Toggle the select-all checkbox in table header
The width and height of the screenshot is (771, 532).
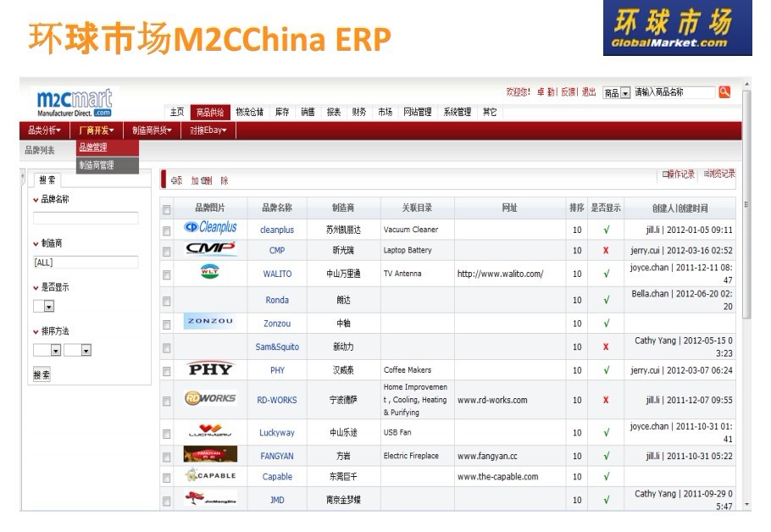pos(167,209)
